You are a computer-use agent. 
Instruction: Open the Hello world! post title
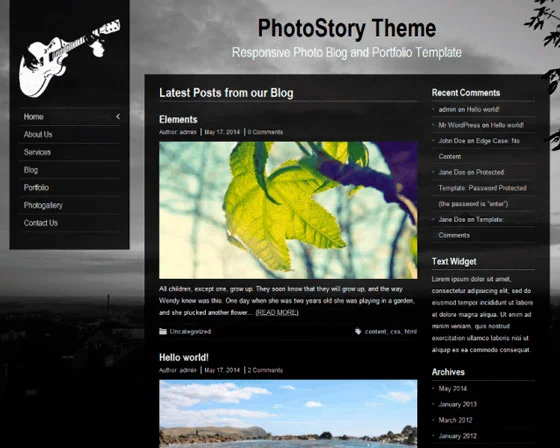(184, 357)
